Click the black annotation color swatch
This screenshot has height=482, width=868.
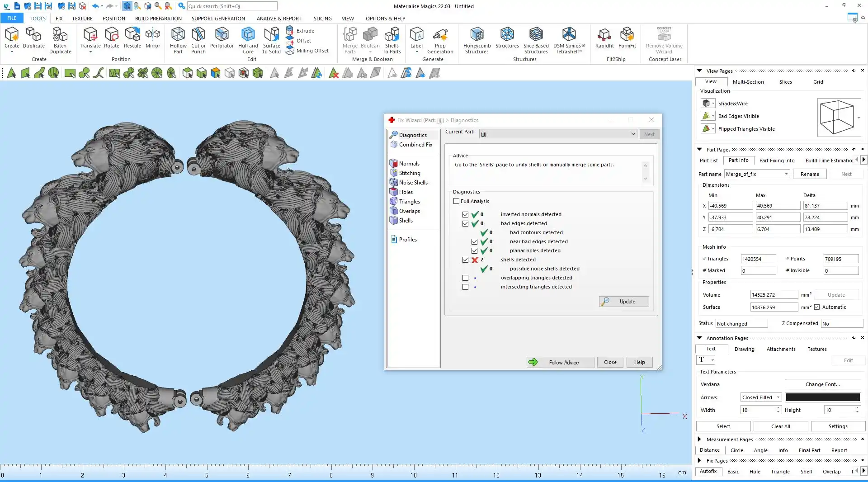coord(822,397)
